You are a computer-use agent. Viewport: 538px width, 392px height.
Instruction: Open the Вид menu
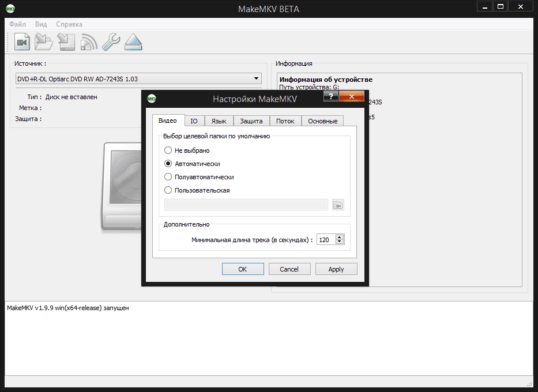pos(41,24)
